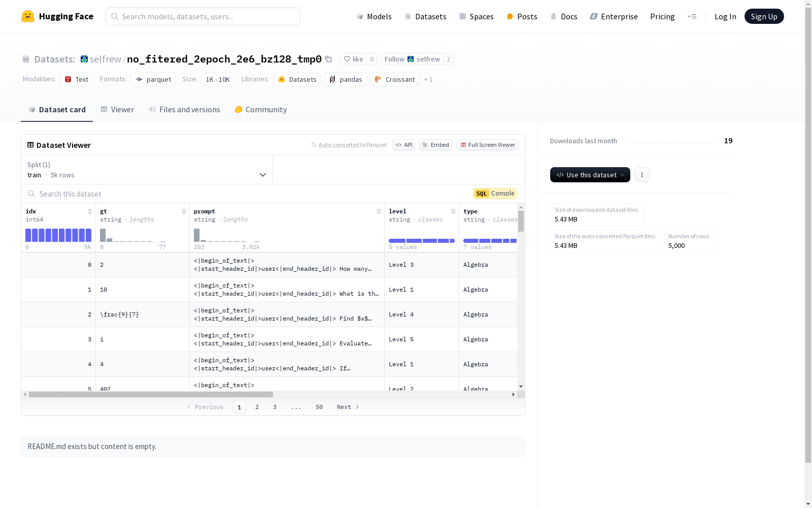The height and width of the screenshot is (508, 812).
Task: Jump to page 50 of results
Action: click(x=319, y=407)
